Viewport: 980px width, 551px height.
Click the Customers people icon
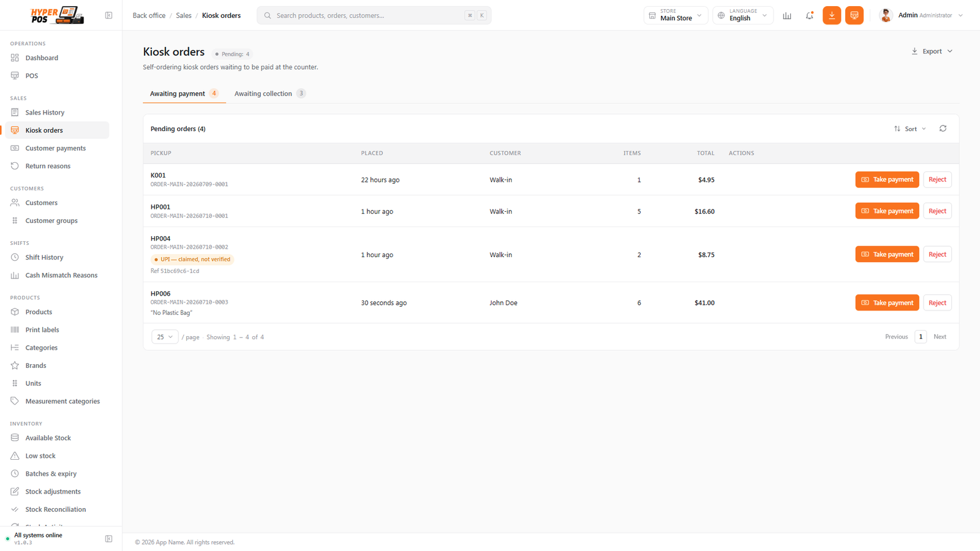(15, 203)
